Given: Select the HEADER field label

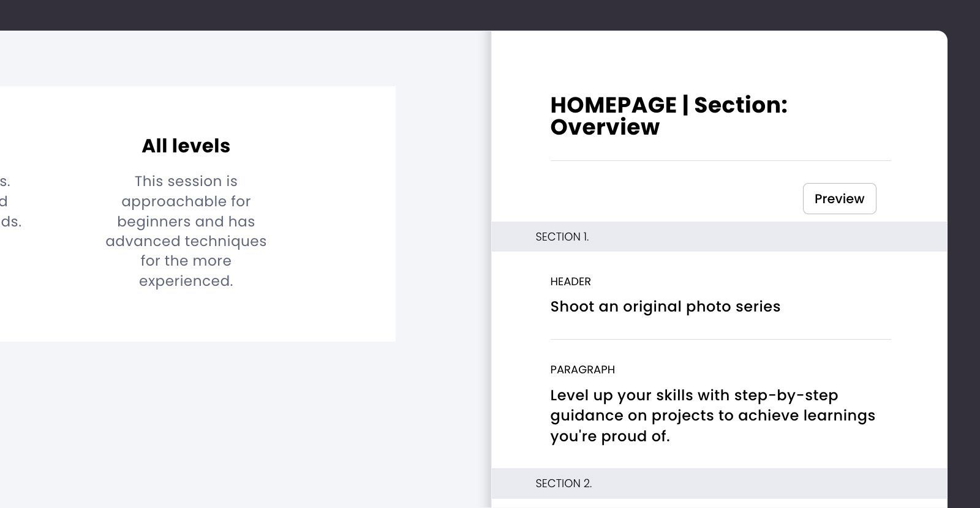Looking at the screenshot, I should coord(570,282).
